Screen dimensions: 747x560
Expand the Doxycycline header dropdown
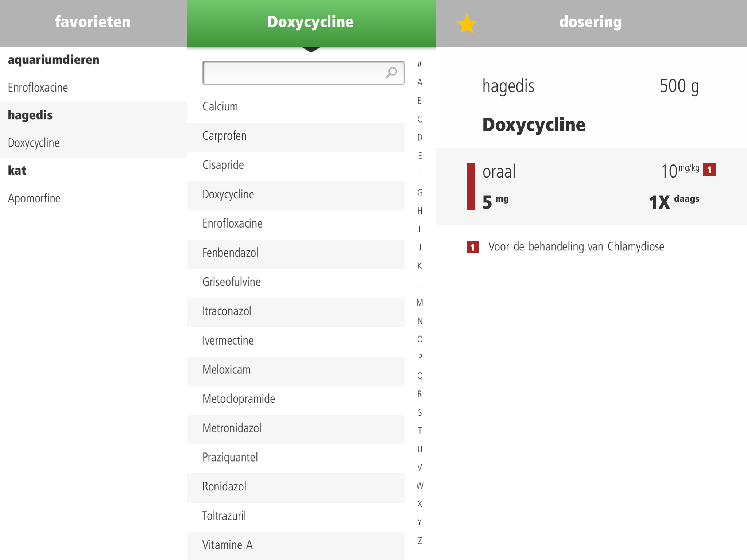311,23
